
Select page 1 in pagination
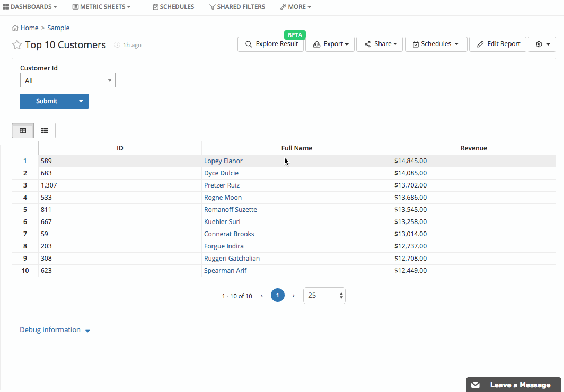pyautogui.click(x=278, y=296)
